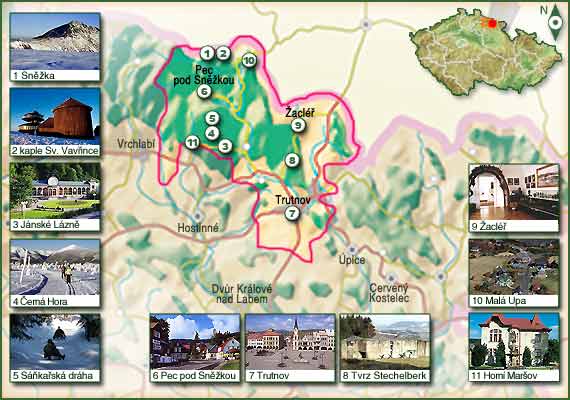Click the red highlighted region on Czech inset map
Screen dimensions: 570x400
click(x=492, y=23)
